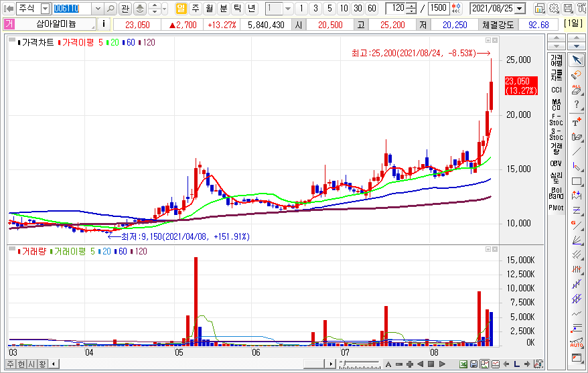Click the 1500 total bars input field

438,8
